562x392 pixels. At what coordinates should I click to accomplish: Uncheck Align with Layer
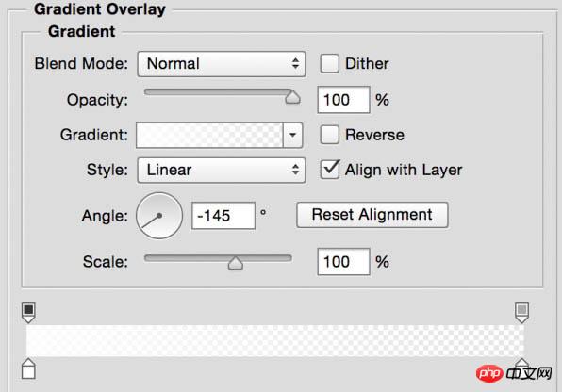pos(330,170)
